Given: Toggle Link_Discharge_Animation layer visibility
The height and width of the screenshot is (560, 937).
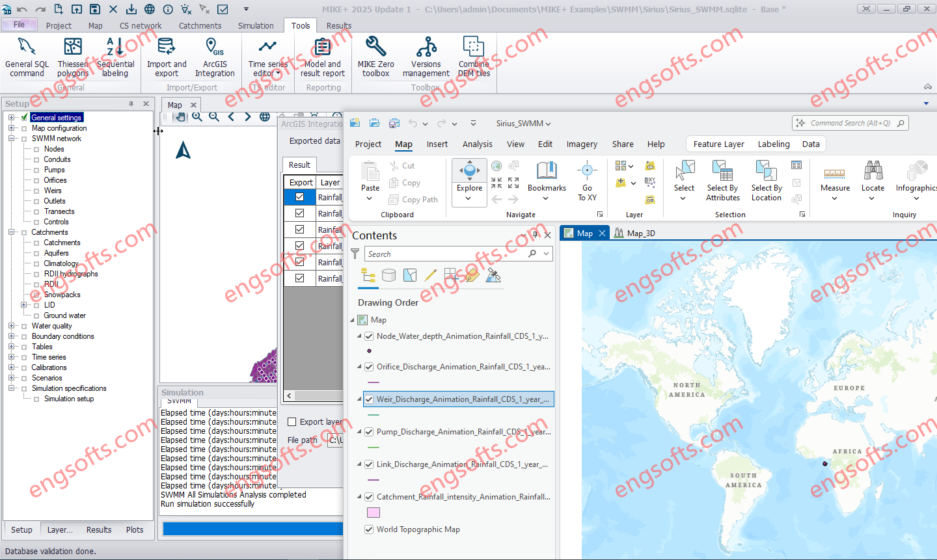Looking at the screenshot, I should [369, 464].
